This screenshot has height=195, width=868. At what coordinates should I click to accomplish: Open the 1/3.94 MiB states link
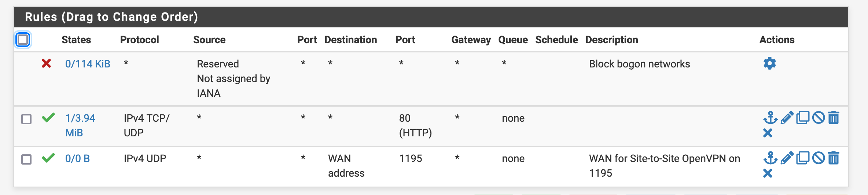click(80, 125)
